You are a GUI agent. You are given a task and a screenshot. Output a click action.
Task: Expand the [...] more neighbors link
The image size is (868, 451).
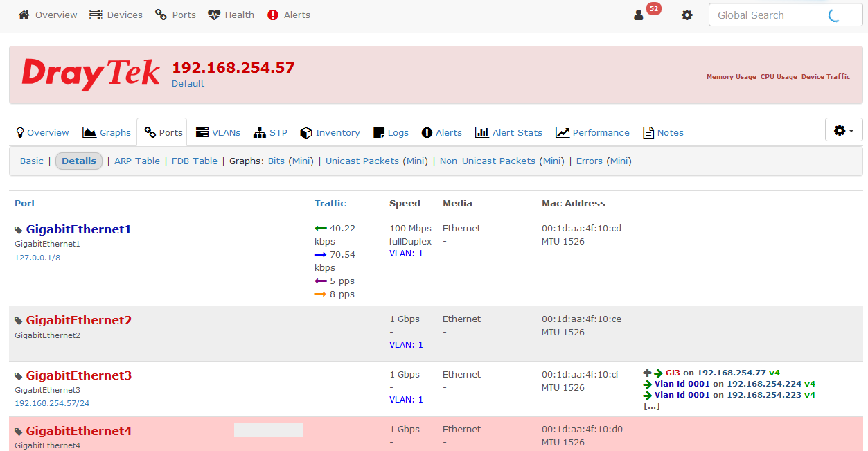point(651,406)
